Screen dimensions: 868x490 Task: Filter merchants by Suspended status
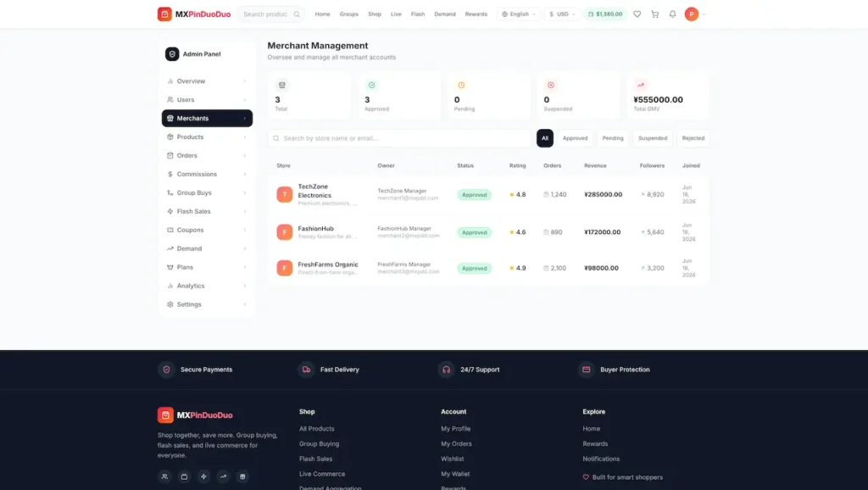(x=653, y=138)
